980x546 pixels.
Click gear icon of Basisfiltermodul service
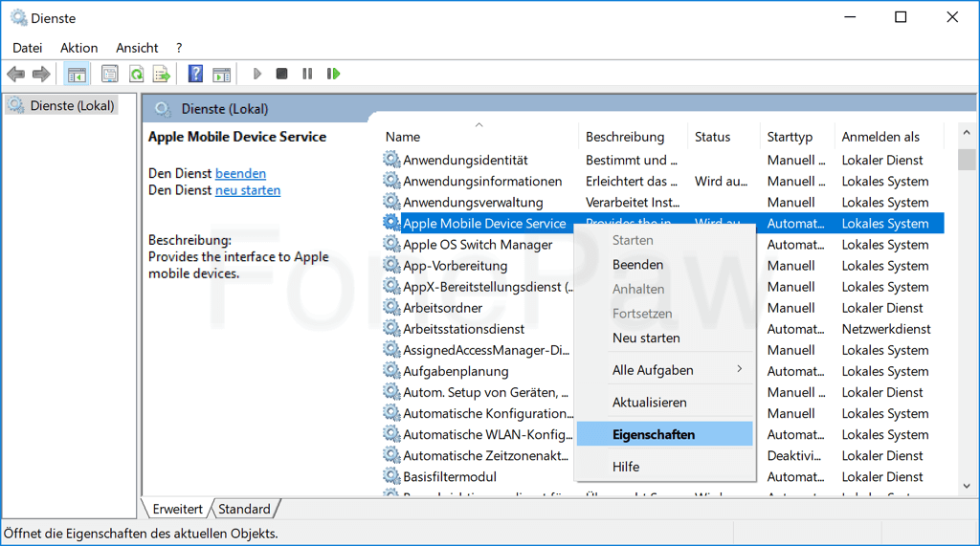click(391, 476)
